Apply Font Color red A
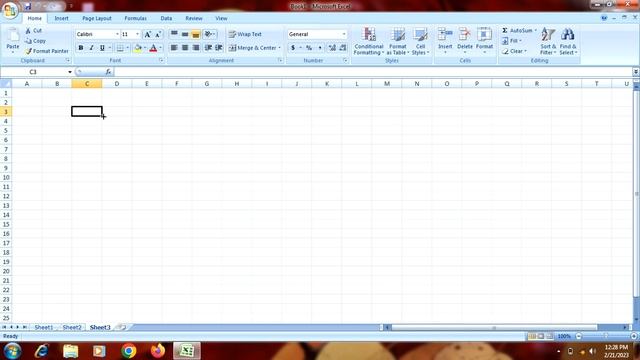The width and height of the screenshot is (640, 360). click(153, 48)
